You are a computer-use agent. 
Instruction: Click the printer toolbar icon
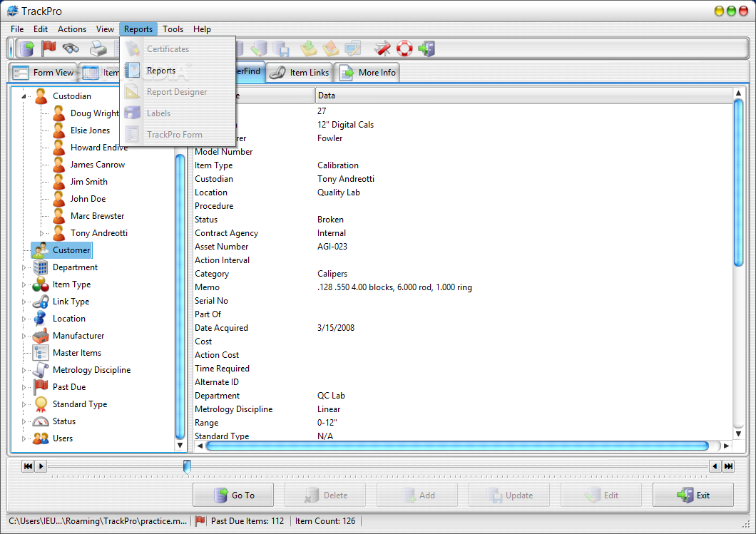tap(98, 48)
